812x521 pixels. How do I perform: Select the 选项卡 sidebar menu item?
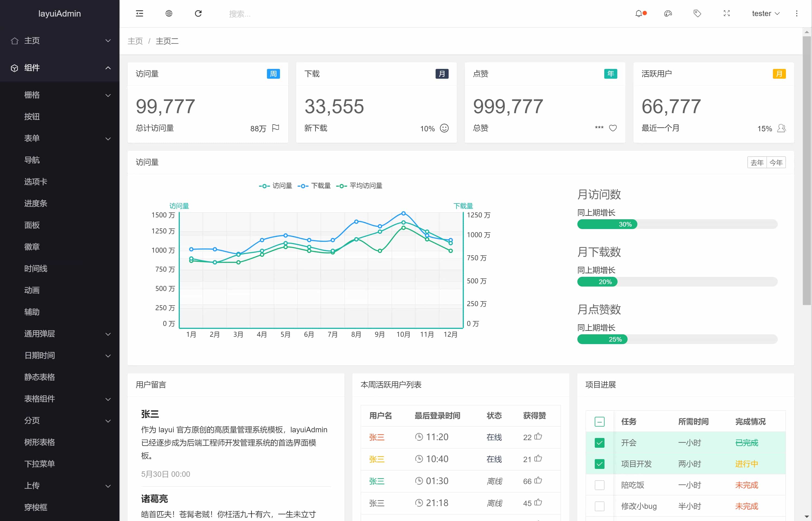pos(36,182)
